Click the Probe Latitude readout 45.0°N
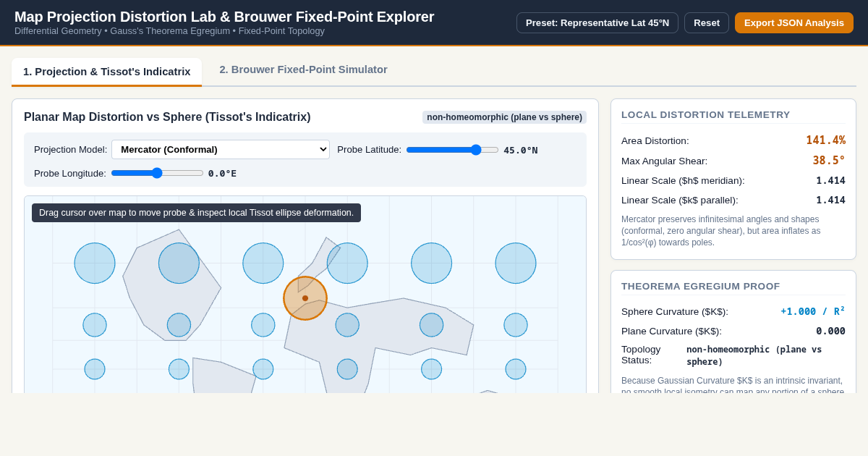Screen dimensions: 868x456 521,151
